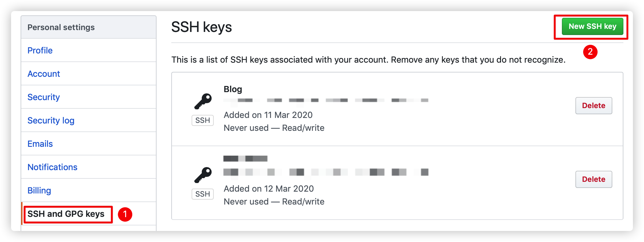Image resolution: width=644 pixels, height=242 pixels.
Task: Click the SSH badge on the 12 Mar 2020 key
Action: (203, 194)
